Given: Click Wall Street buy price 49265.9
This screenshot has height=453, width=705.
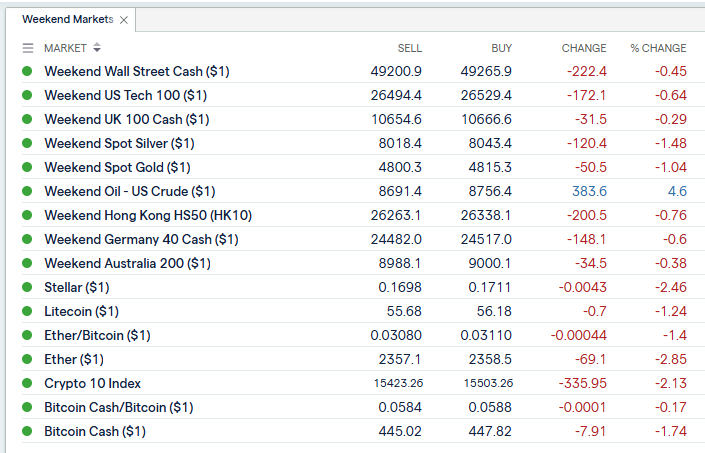Looking at the screenshot, I should (486, 71).
